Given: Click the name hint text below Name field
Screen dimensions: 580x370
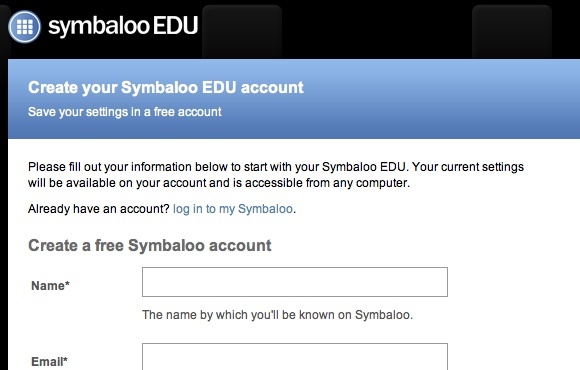Looking at the screenshot, I should [x=277, y=315].
